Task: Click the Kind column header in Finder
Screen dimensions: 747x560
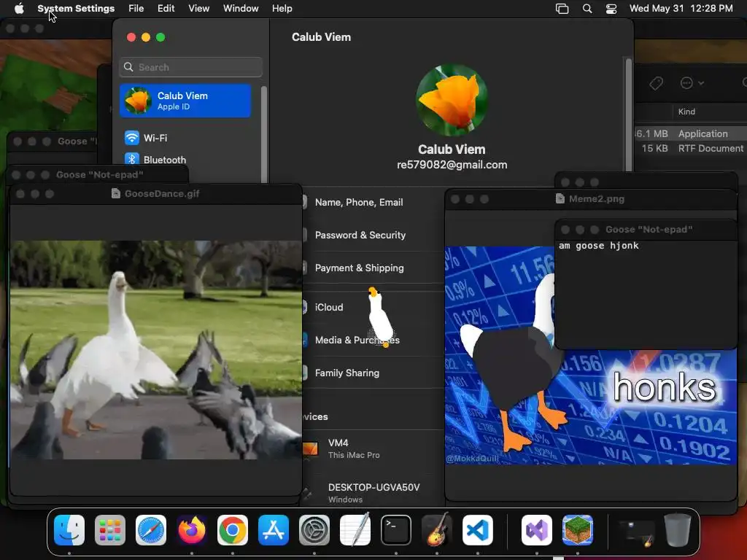Action: point(686,112)
